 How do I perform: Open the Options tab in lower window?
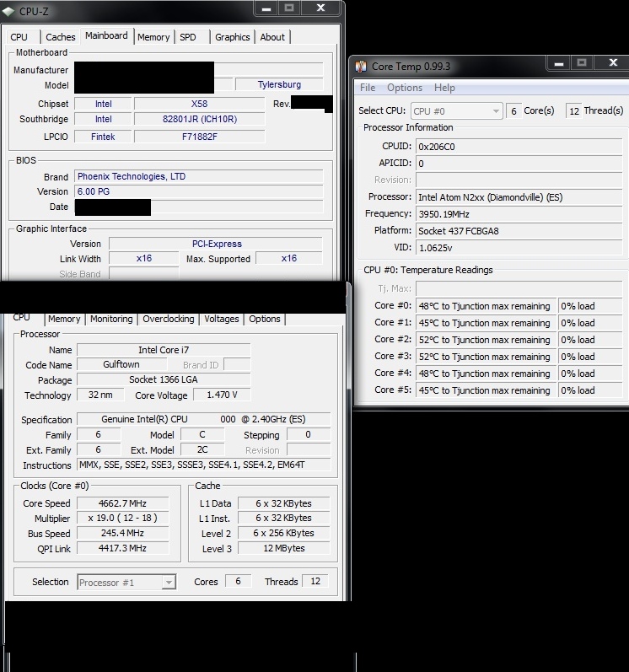[x=265, y=319]
